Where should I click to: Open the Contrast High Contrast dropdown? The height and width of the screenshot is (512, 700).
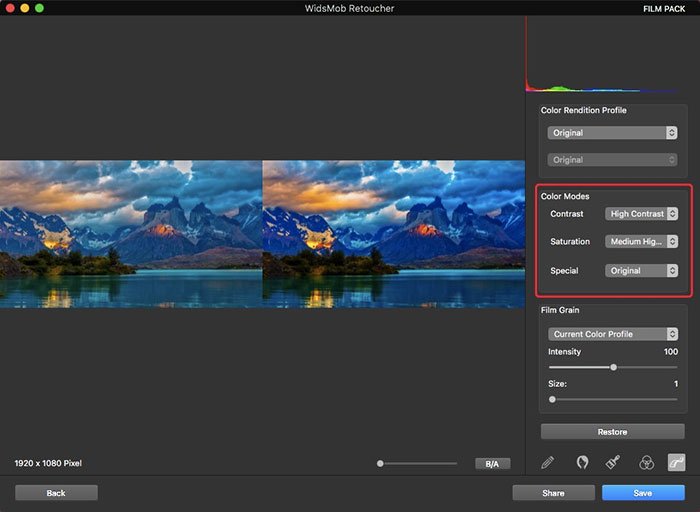click(642, 214)
